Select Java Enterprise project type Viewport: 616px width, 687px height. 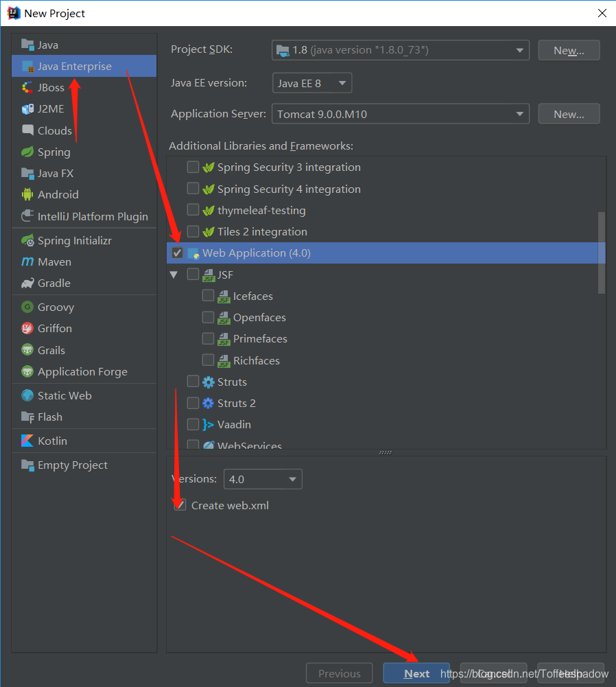pos(84,66)
